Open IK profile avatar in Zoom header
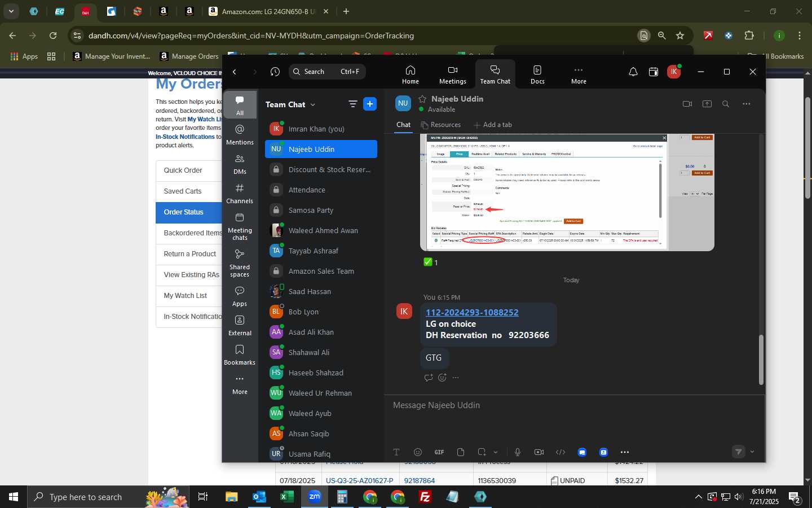 [674, 72]
